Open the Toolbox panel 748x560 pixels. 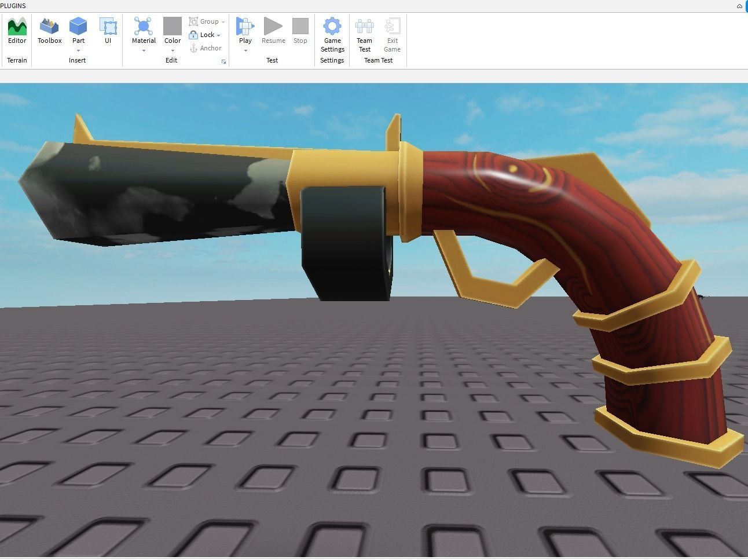click(49, 31)
